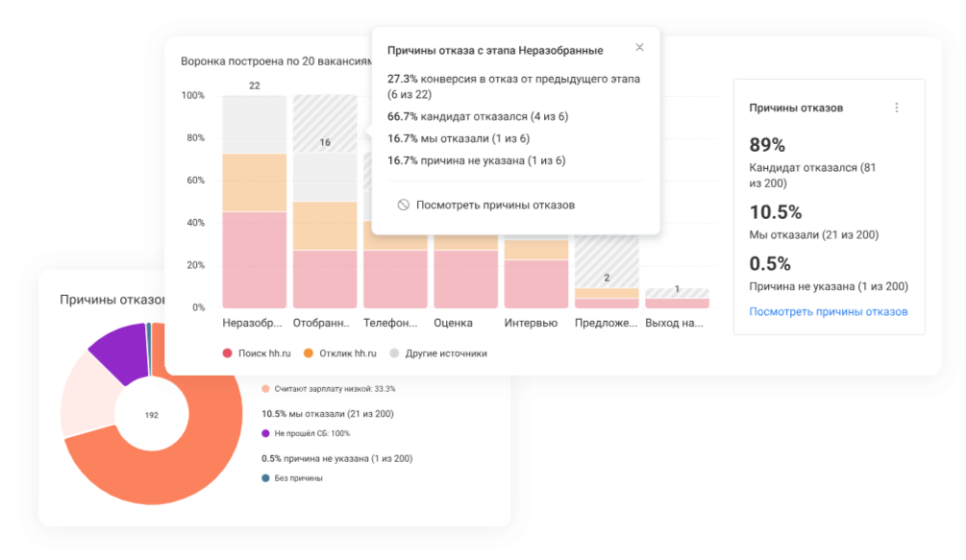The height and width of the screenshot is (560, 966).
Task: Click the Оценка stage label
Action: (x=453, y=324)
